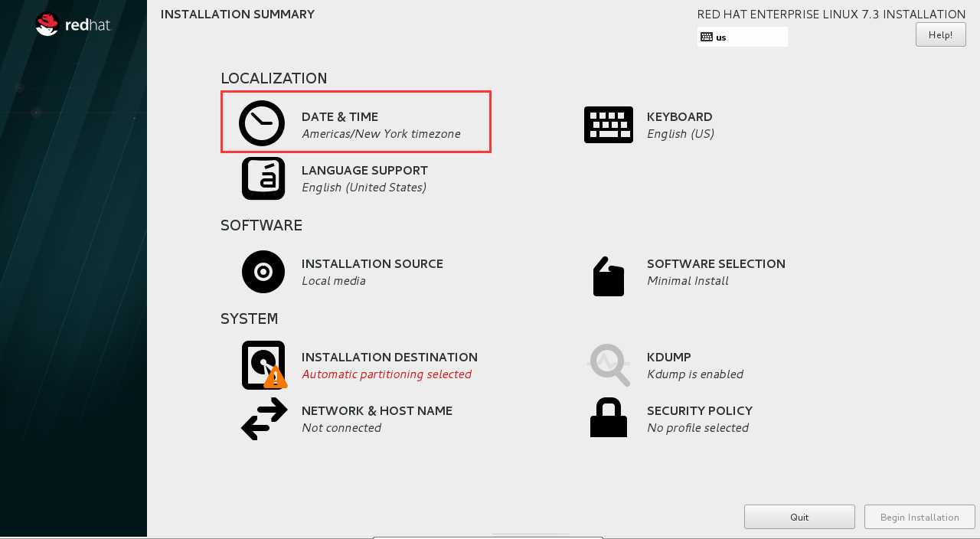Click 'Not connected' network status text
Viewport: 980px width, 539px height.
[x=341, y=428]
